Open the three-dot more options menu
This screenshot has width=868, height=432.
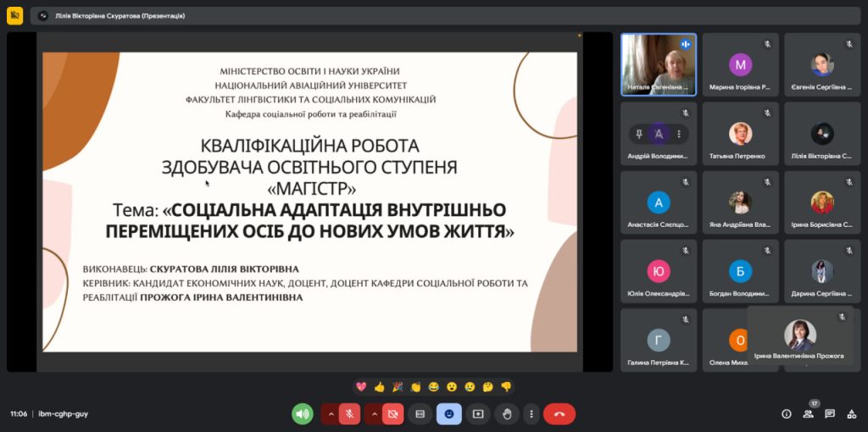pos(531,413)
